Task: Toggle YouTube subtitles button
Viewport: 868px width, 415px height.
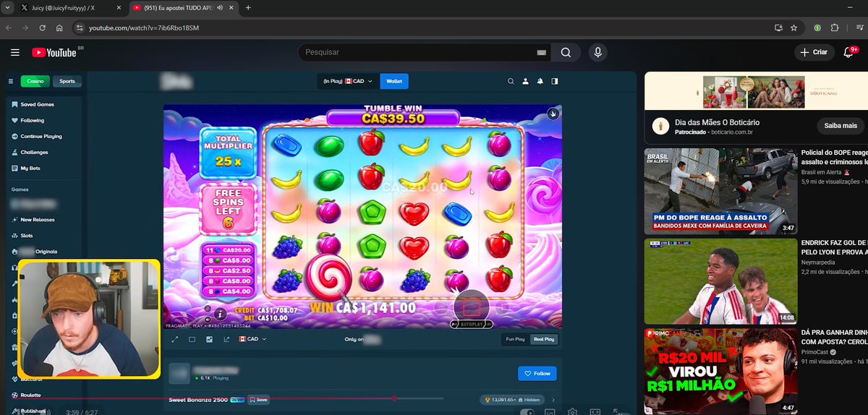Action: 550,412
